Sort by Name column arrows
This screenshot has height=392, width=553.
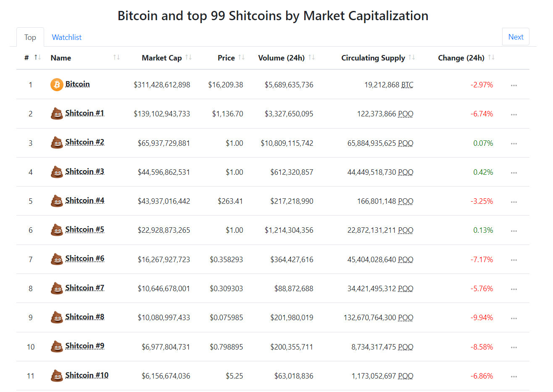[116, 58]
